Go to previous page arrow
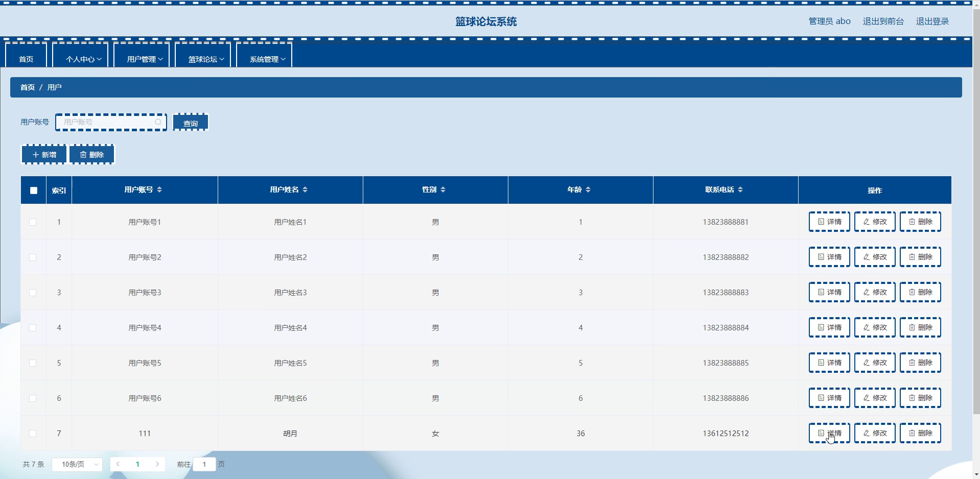Screen dimensions: 980x479 [x=118, y=464]
